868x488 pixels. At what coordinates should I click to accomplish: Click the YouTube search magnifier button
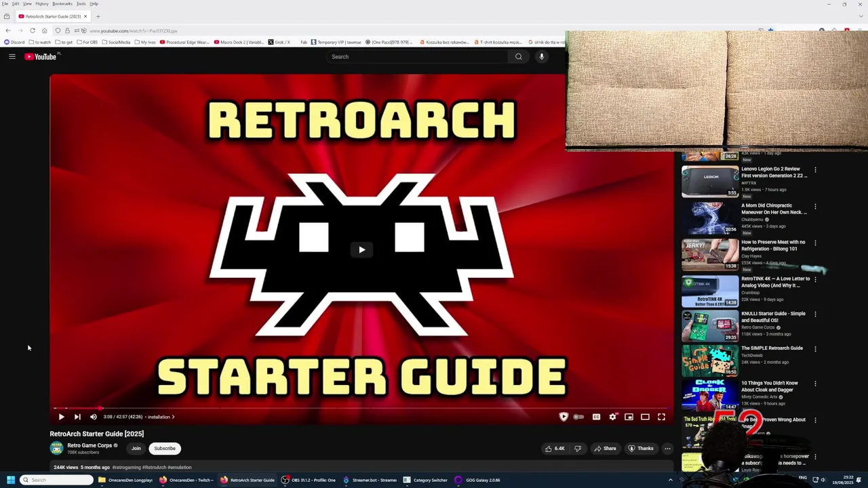[519, 57]
